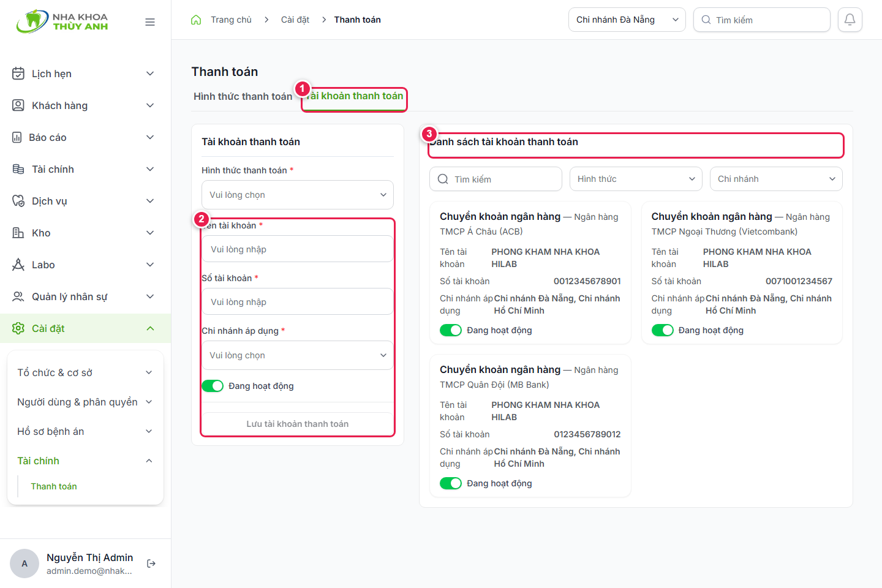The image size is (882, 588).
Task: Open Thanh toán in the sidebar submenu
Action: [54, 486]
